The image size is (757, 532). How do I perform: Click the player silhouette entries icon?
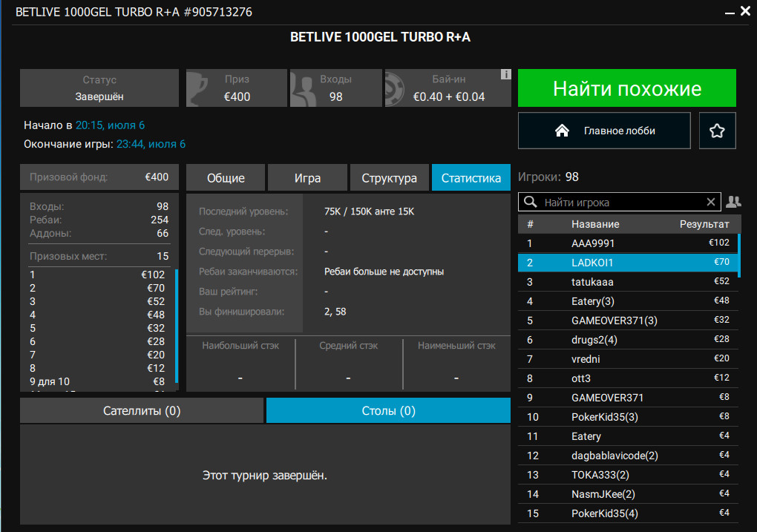click(304, 88)
